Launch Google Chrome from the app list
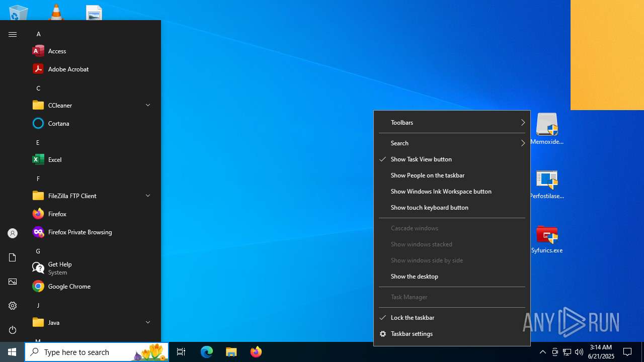Screen dimensions: 644x362 click(93, 286)
